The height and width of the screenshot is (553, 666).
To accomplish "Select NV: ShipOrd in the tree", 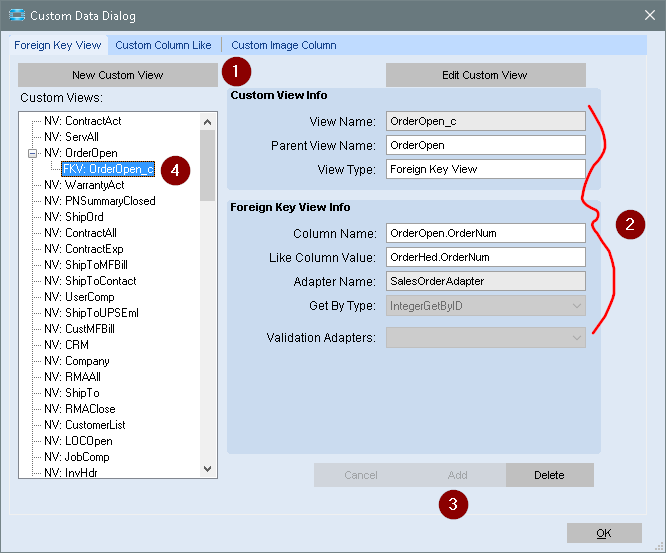I will 74,217.
